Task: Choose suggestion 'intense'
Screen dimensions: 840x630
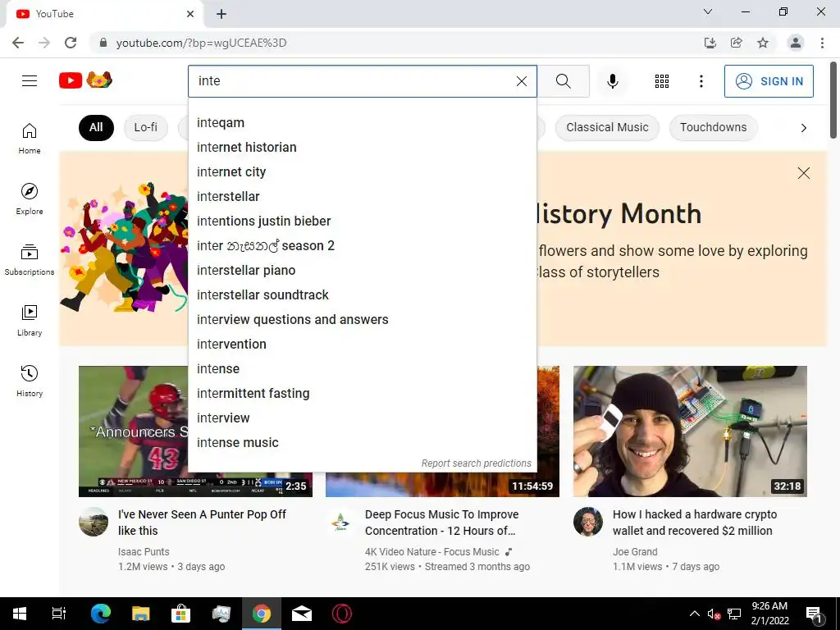Action: point(362,369)
